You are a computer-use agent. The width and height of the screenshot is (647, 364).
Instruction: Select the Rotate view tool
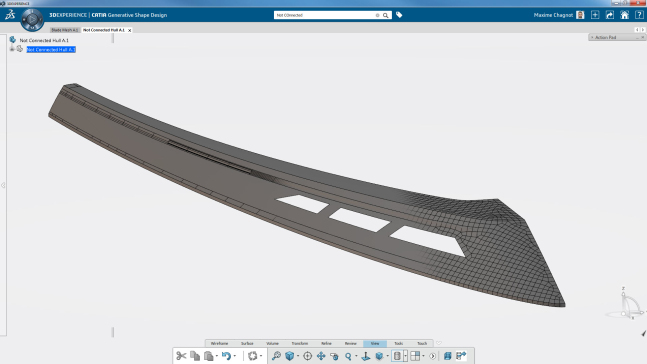pyautogui.click(x=334, y=356)
